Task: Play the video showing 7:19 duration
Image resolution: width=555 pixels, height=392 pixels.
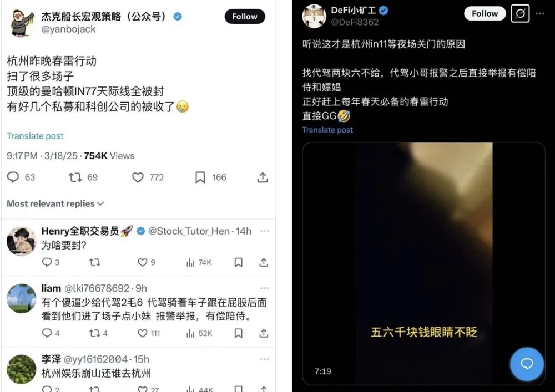Action: [423, 264]
